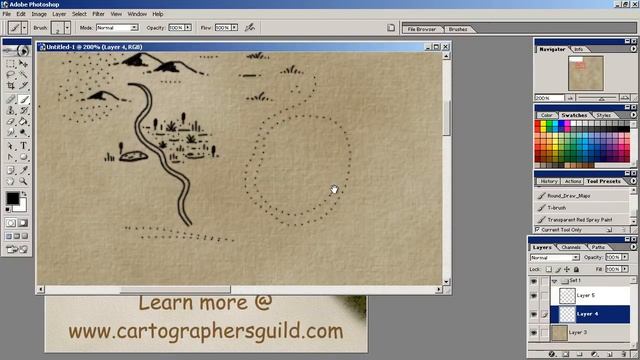Click Jump to ImageReady button
Screen dimensions: 640x360
[x=16, y=249]
